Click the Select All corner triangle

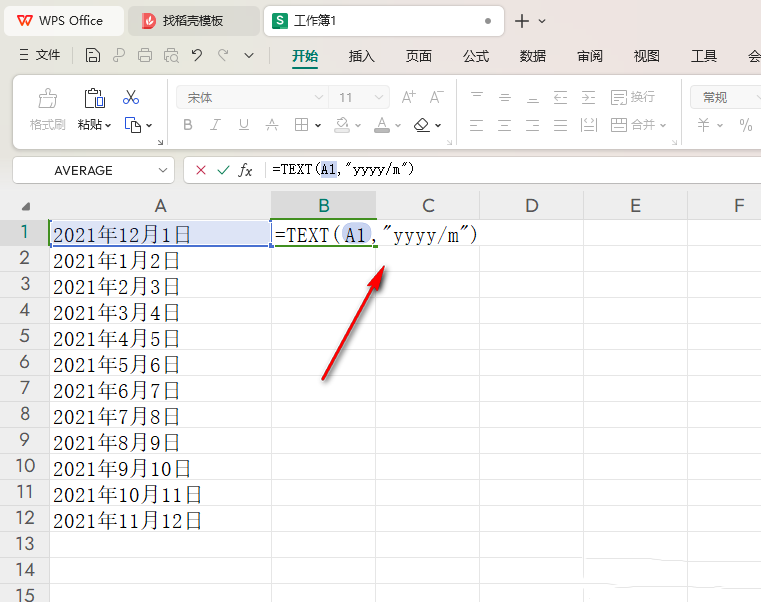tap(25, 206)
